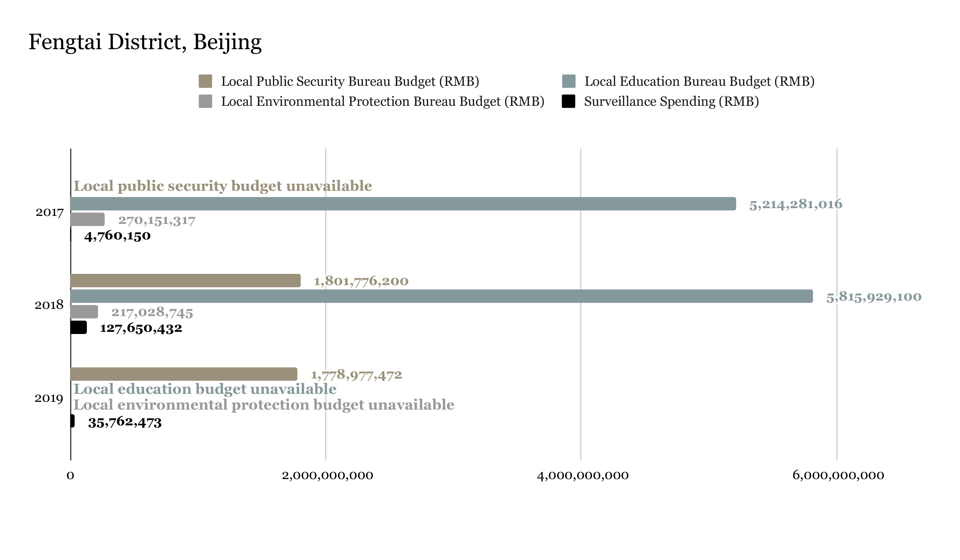Select the 127,650,432 data label
This screenshot has height=560, width=960.
pyautogui.click(x=141, y=328)
